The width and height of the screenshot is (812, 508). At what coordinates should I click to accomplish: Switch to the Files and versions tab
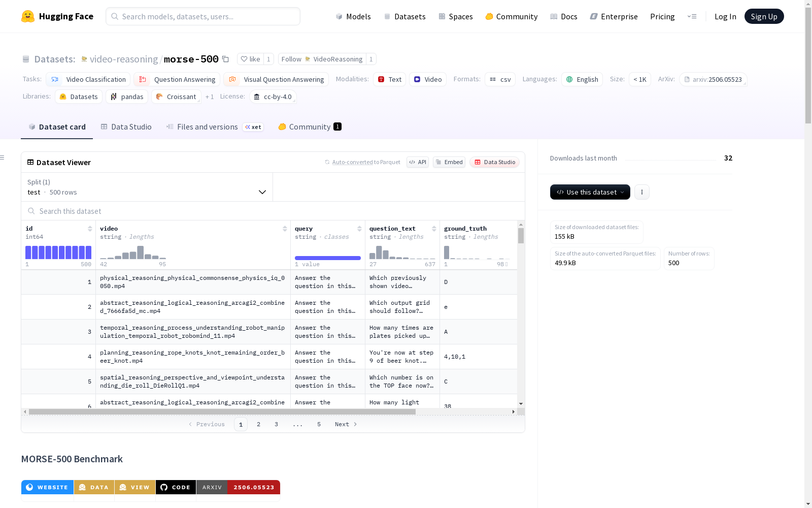coord(215,127)
